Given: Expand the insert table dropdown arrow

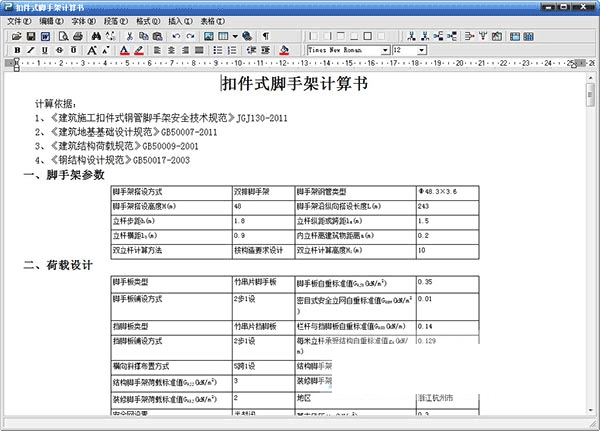Looking at the screenshot, I should coord(234,36).
